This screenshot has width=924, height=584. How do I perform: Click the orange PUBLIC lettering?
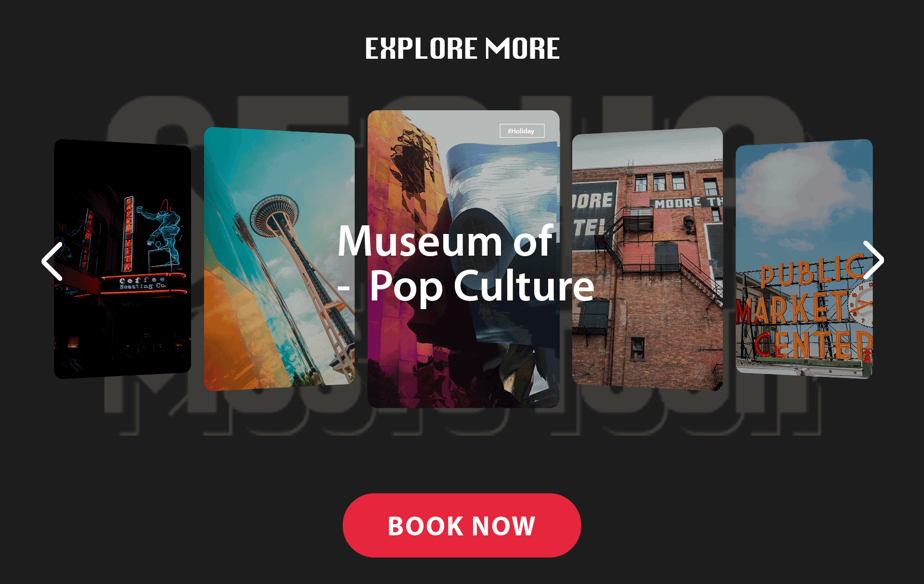pos(811,272)
